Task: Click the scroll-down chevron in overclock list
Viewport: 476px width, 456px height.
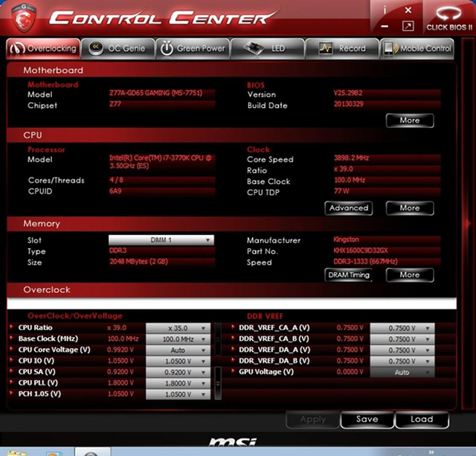Action: (x=218, y=384)
